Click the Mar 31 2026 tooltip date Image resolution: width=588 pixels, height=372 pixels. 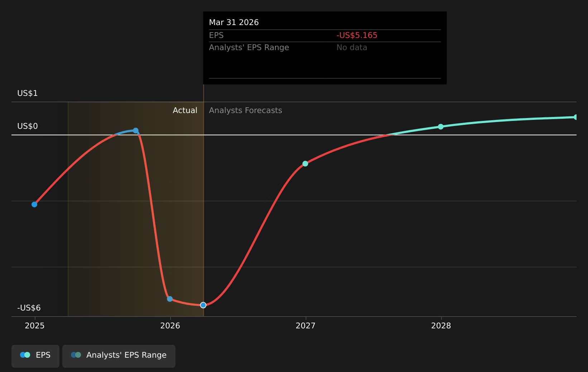coord(234,23)
